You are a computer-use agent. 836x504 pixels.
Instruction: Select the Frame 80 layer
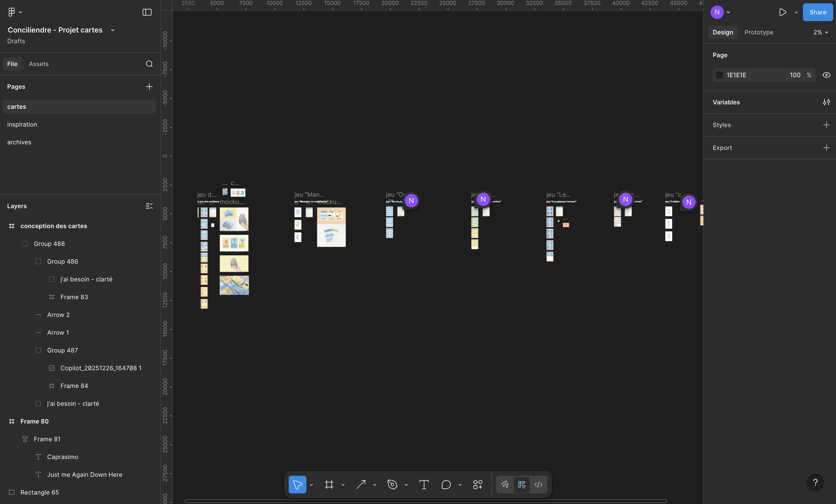[x=34, y=421]
